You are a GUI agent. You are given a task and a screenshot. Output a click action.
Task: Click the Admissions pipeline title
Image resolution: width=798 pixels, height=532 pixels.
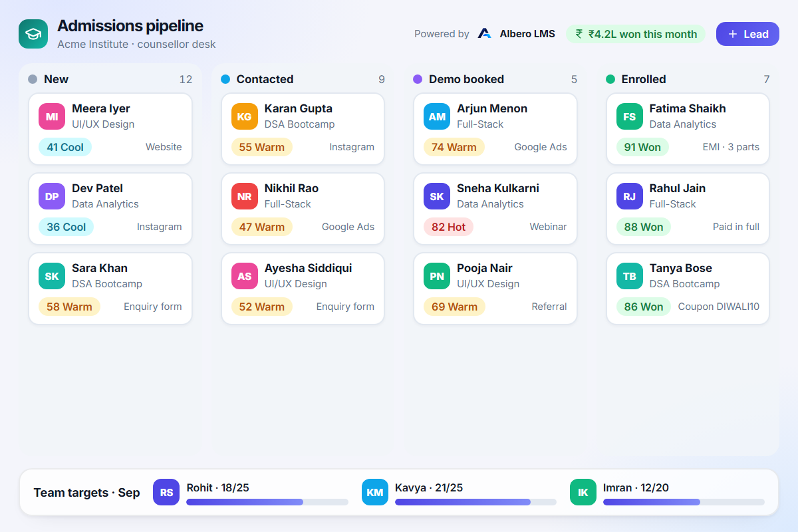tap(130, 26)
